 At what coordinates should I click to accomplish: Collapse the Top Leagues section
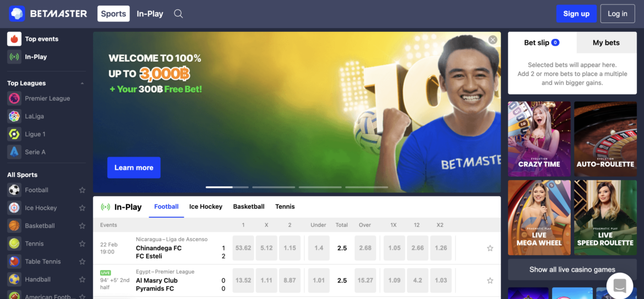pyautogui.click(x=82, y=83)
